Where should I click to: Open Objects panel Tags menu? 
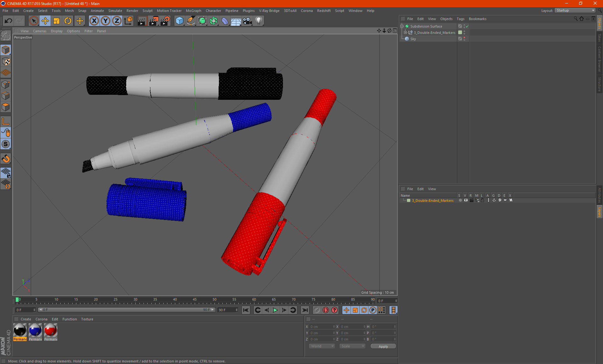[x=460, y=19]
